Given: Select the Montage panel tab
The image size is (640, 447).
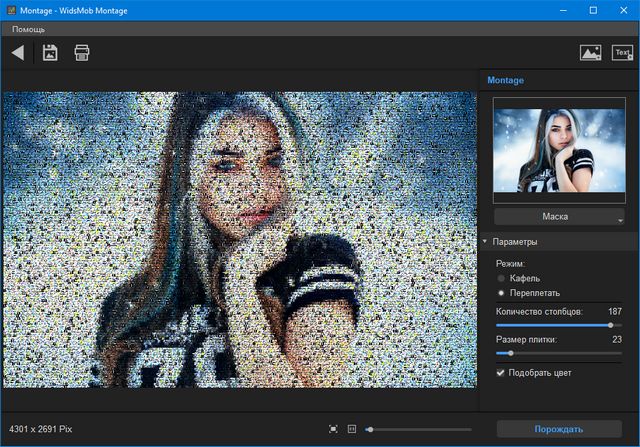Looking at the screenshot, I should click(506, 80).
